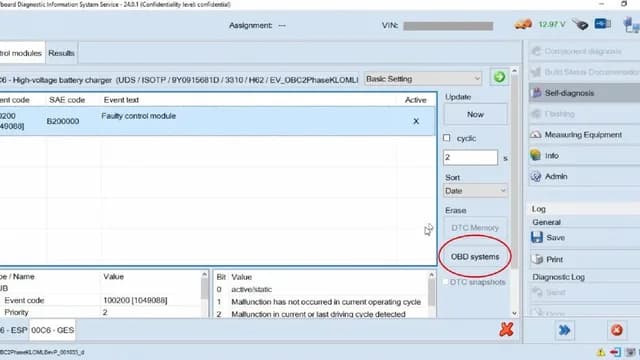Click the Admin gear icon
Image resolution: width=640 pixels, height=360 pixels.
[536, 176]
